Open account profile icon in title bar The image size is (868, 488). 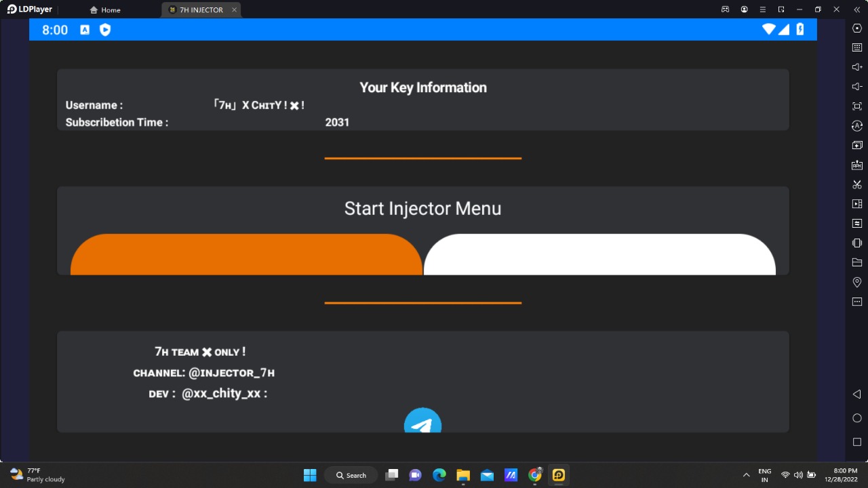coord(745,9)
